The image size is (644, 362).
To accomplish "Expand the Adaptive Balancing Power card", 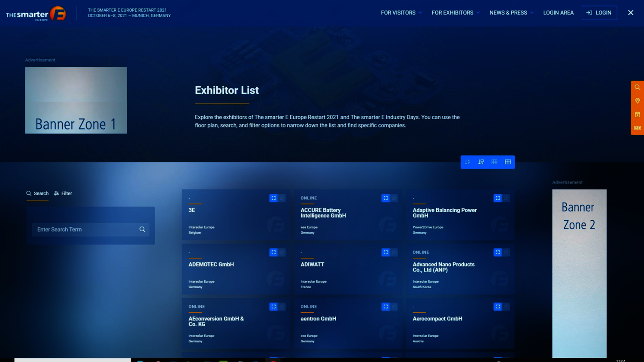I will pyautogui.click(x=498, y=198).
